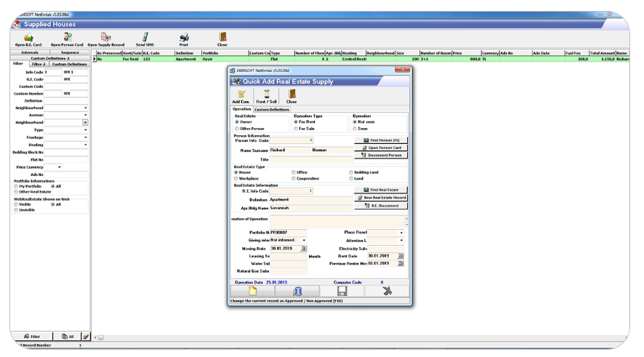This screenshot has height=357, width=644.
Task: Click the Print icon in main toolbar
Action: (184, 39)
